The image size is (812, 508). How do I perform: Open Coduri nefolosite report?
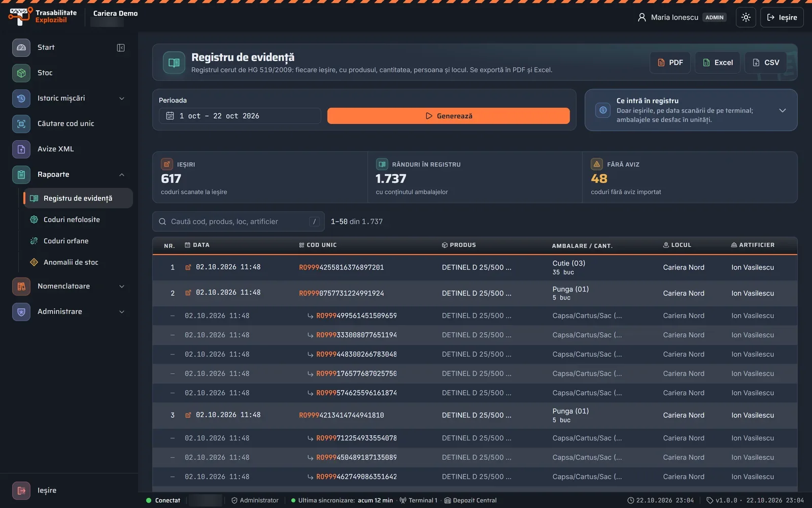(78, 219)
